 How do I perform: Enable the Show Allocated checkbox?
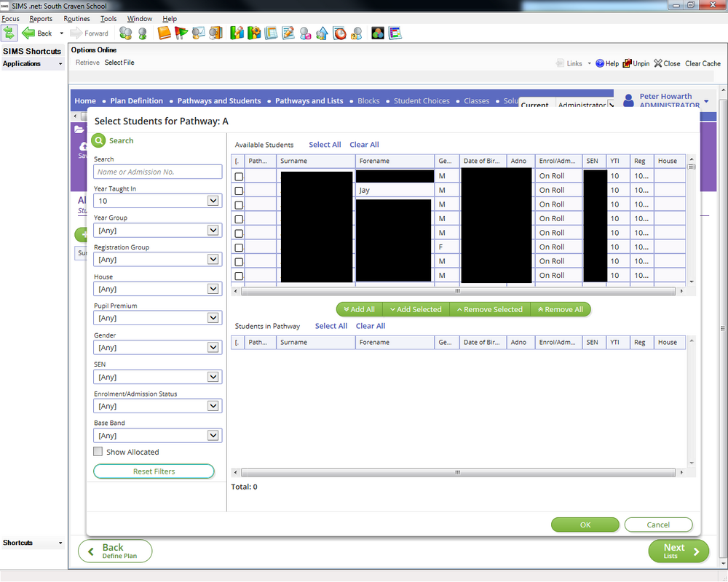[x=98, y=452]
